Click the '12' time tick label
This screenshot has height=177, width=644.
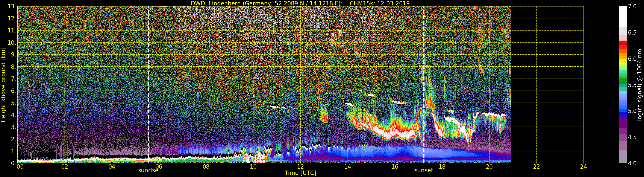coord(300,167)
